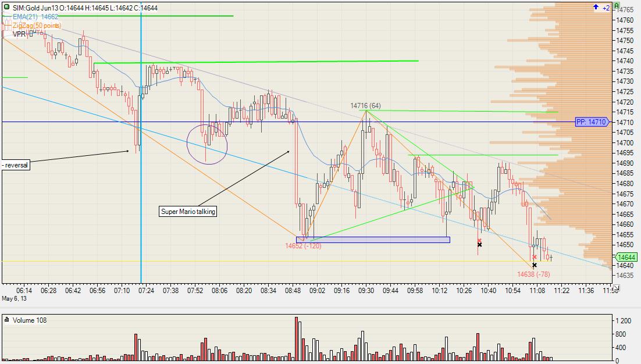Click the SIM:Gold Jun13 instrument title
This screenshot has height=364, width=641.
tap(35, 8)
